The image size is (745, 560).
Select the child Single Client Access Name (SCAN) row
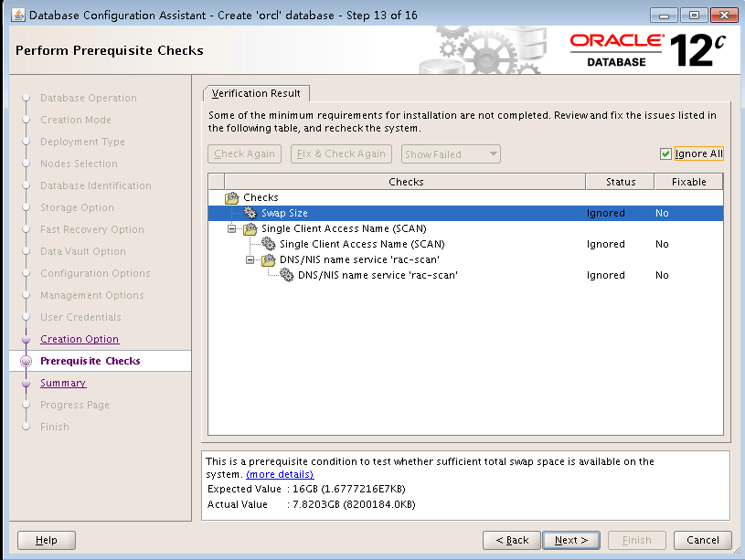point(465,244)
